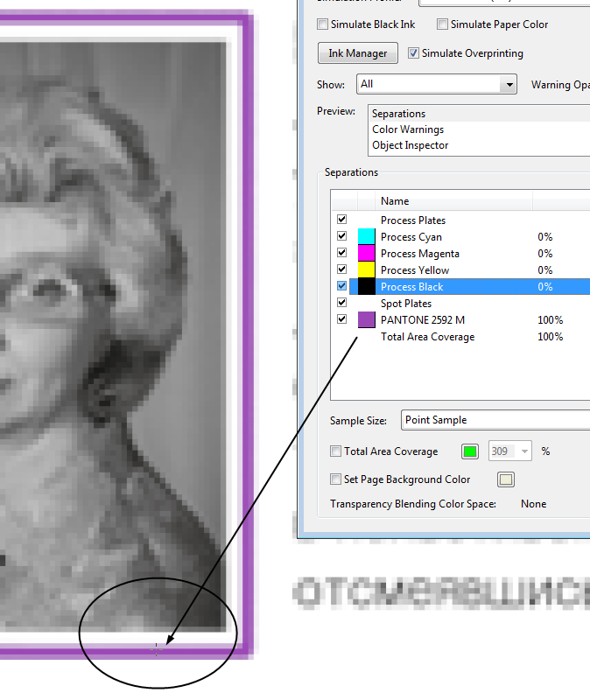Select the Process Plates row label
The height and width of the screenshot is (700, 590).
click(x=413, y=220)
